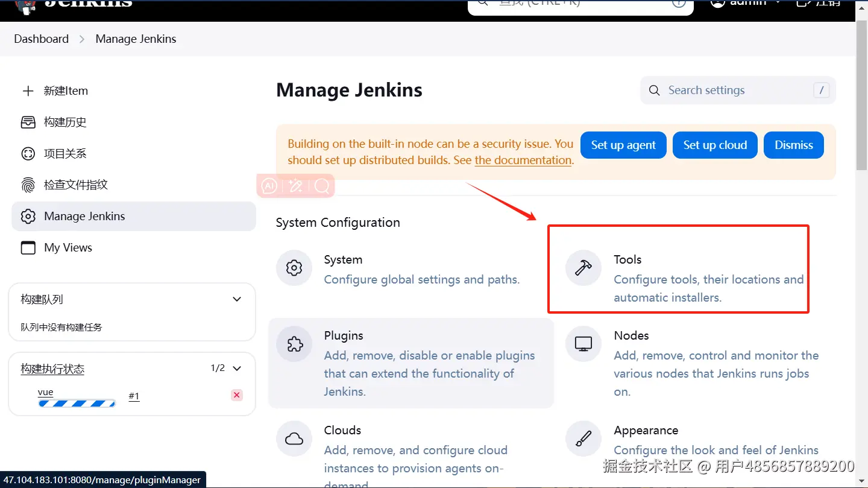Image resolution: width=868 pixels, height=488 pixels.
Task: Click the vue build progress bar
Action: (77, 403)
